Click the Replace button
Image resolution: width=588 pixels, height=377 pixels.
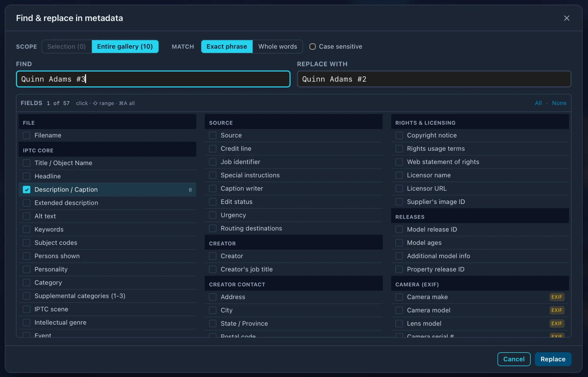tap(553, 359)
